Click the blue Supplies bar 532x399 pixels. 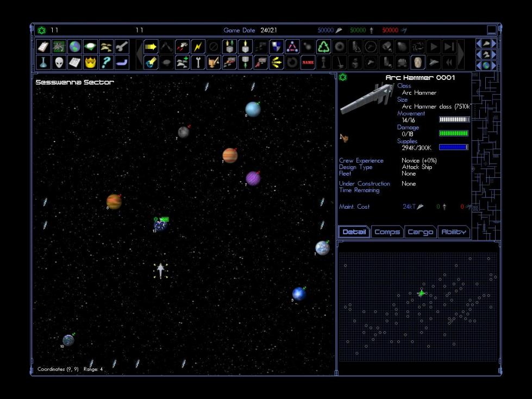coord(453,147)
